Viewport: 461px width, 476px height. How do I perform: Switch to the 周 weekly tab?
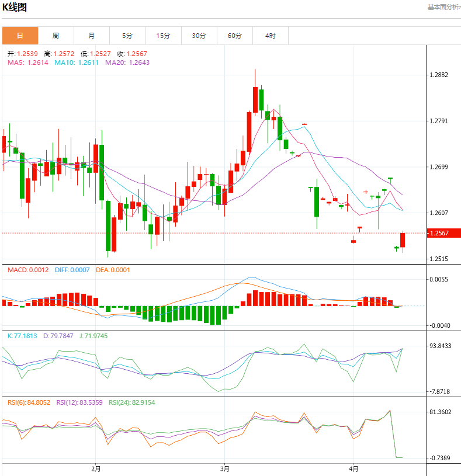tap(56, 36)
